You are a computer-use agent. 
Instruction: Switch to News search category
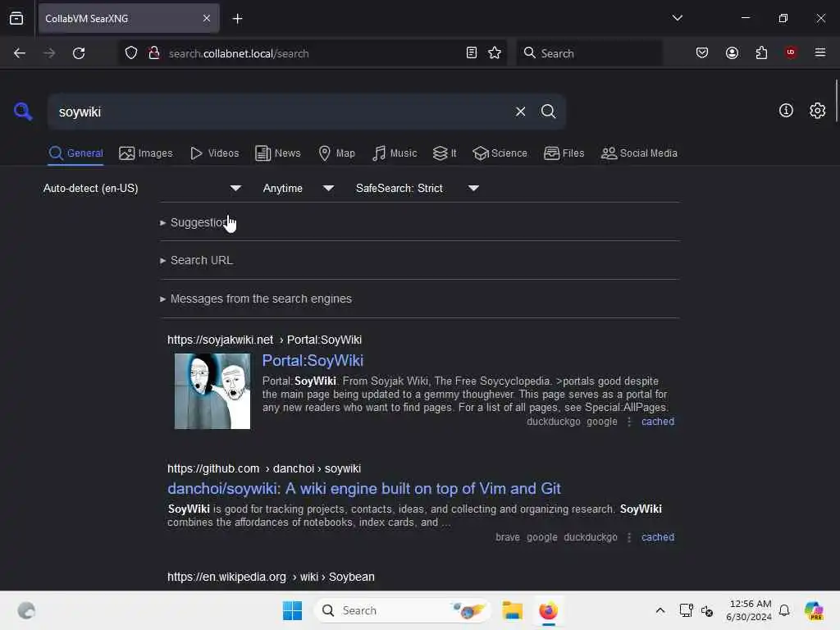tap(277, 153)
